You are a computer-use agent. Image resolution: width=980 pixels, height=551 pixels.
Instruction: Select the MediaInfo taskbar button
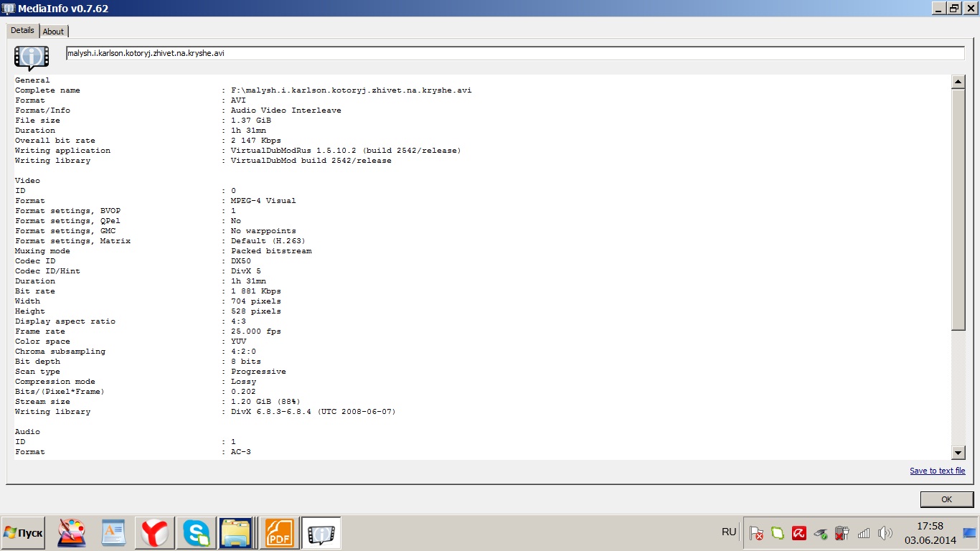321,533
